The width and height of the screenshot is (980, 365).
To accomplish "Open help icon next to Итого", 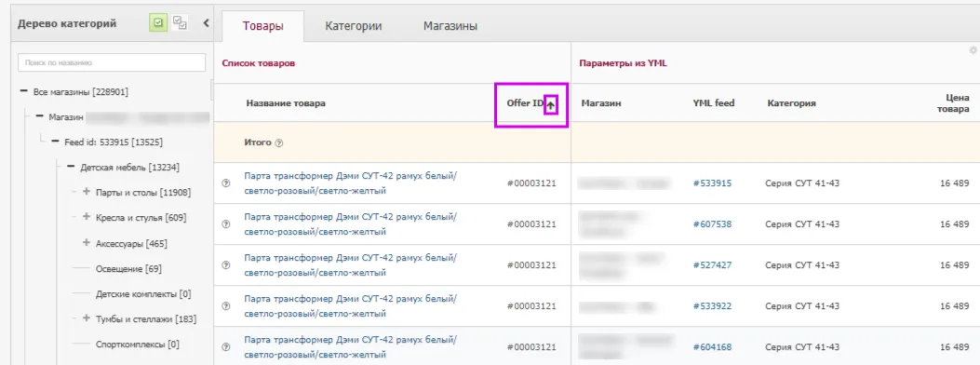I will 279,143.
